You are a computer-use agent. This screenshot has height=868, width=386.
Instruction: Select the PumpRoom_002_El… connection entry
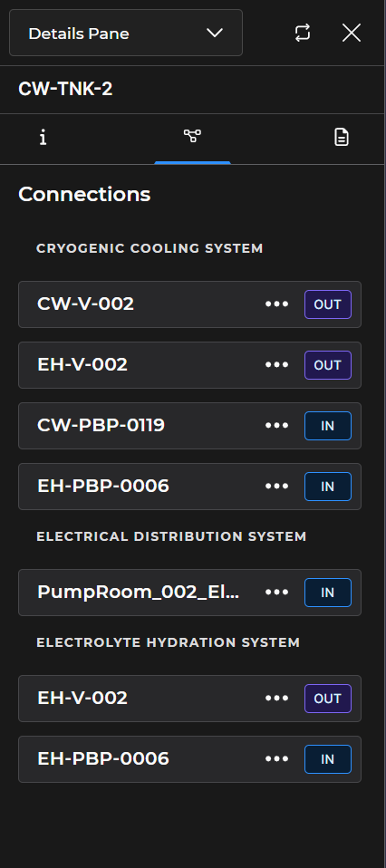190,593
